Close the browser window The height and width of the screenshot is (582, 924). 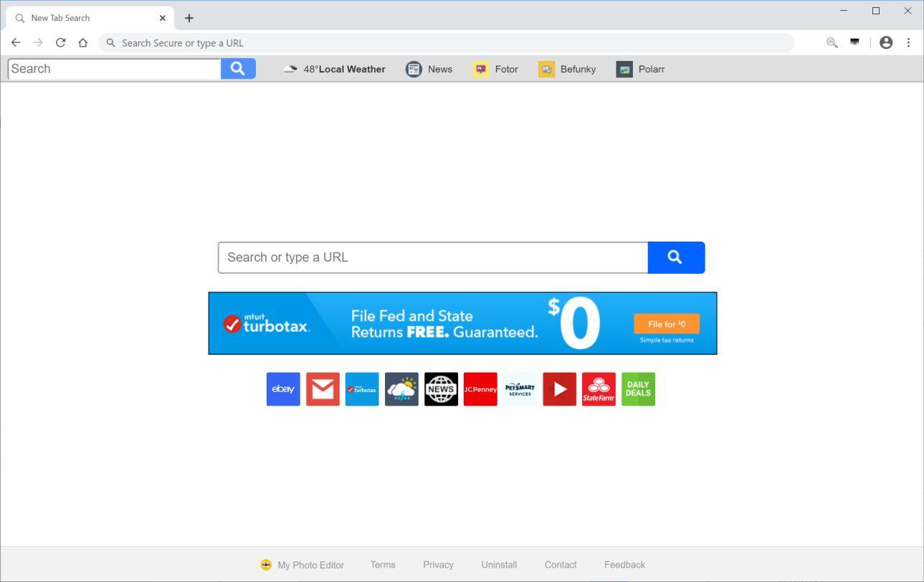(x=908, y=11)
